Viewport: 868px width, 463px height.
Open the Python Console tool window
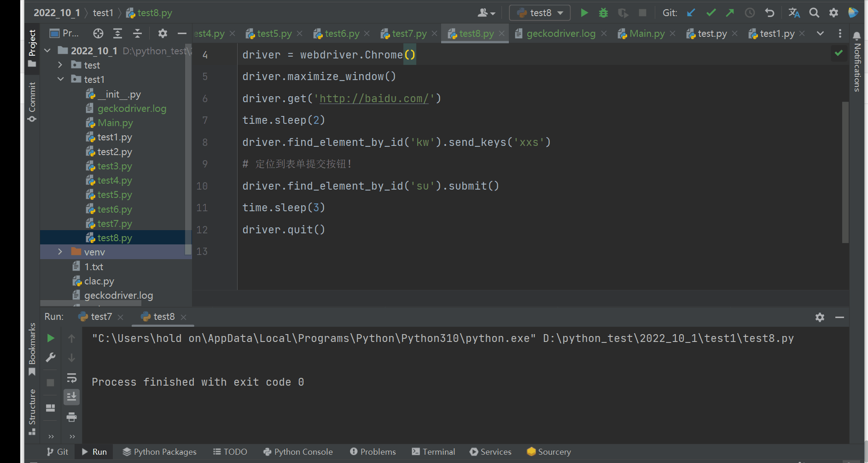(x=298, y=452)
